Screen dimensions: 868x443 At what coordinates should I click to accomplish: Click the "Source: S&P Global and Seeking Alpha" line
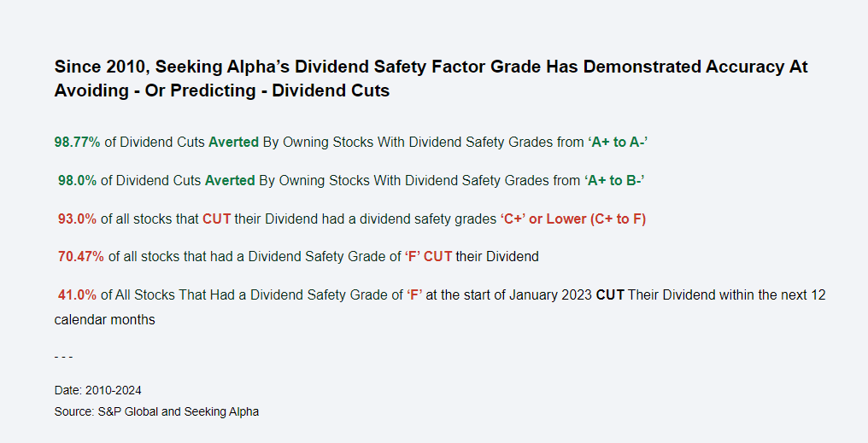coord(156,411)
